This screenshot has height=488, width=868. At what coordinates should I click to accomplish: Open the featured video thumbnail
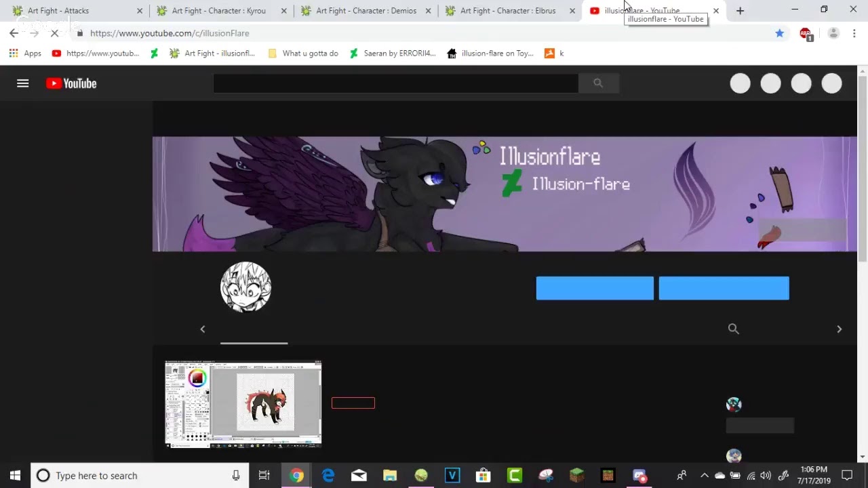243,404
